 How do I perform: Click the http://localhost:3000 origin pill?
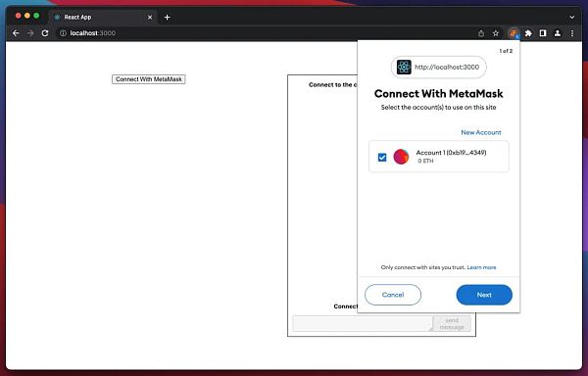(439, 68)
